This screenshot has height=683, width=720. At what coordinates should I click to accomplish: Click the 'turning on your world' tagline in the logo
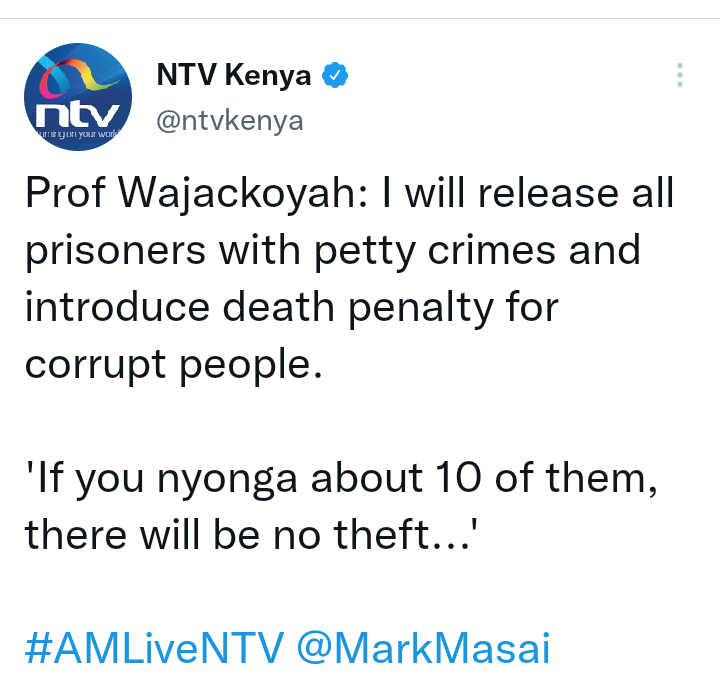click(78, 134)
